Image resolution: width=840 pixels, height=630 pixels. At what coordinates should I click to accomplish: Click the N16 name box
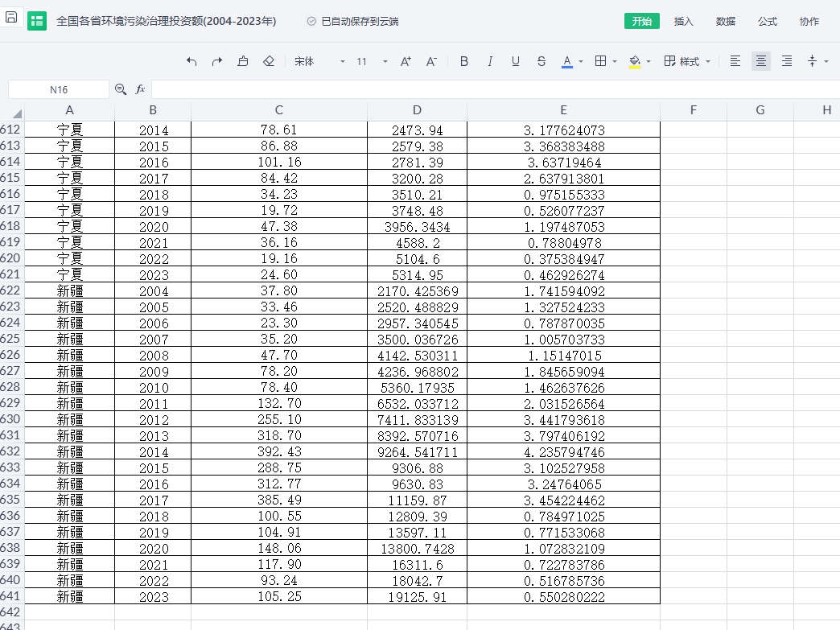[59, 89]
